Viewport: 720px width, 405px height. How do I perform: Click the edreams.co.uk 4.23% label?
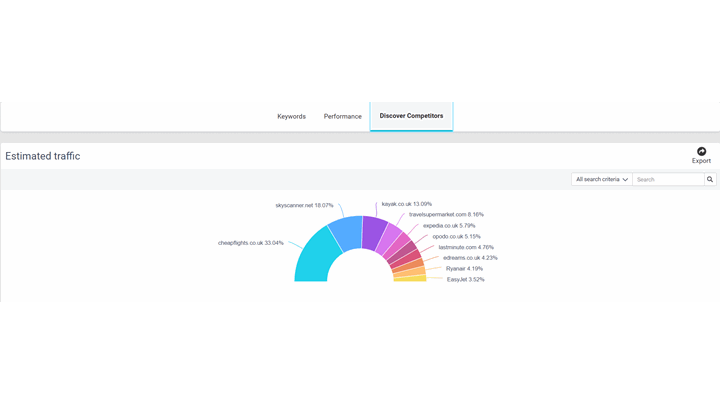pos(470,257)
